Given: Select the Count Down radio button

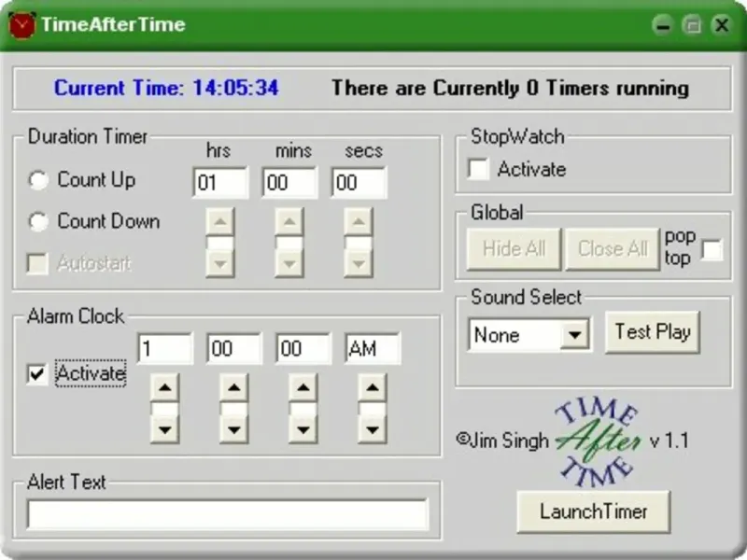Looking at the screenshot, I should tap(38, 221).
